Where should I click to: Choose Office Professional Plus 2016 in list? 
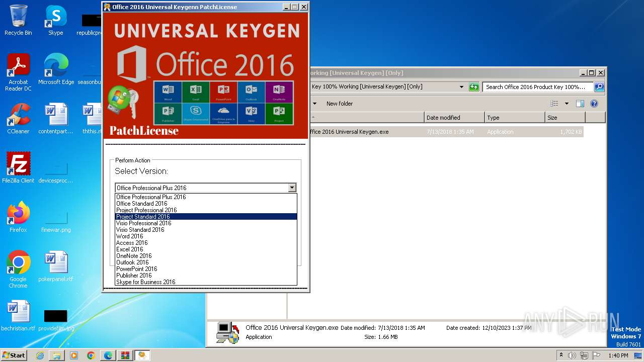[x=206, y=197]
